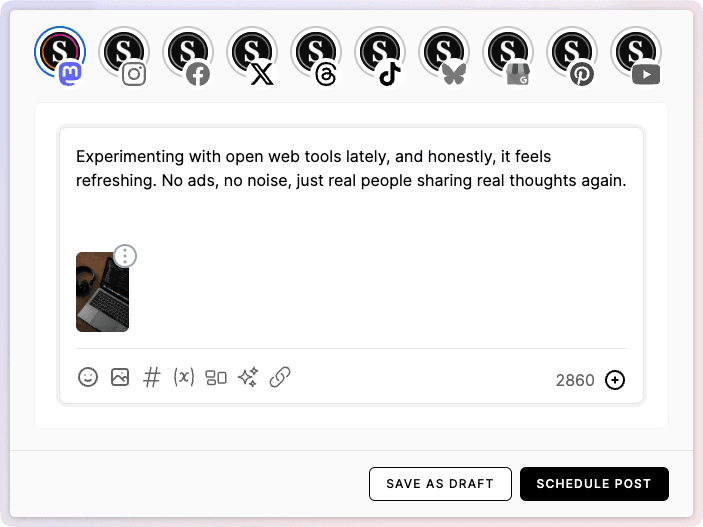Open the hashtag manager
The width and height of the screenshot is (703, 527).
pyautogui.click(x=152, y=377)
